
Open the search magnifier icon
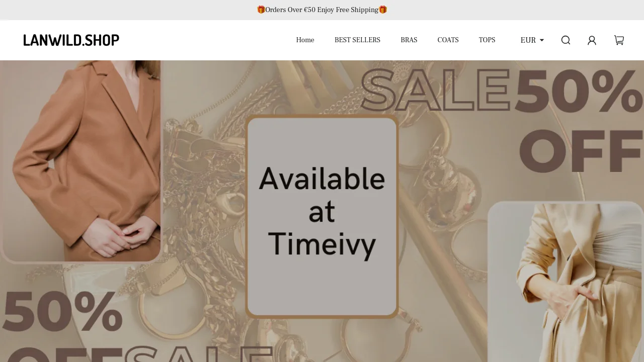pos(566,40)
